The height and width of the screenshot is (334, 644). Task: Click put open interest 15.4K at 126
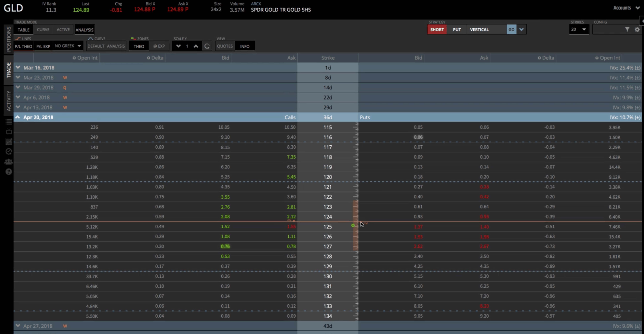click(x=614, y=237)
